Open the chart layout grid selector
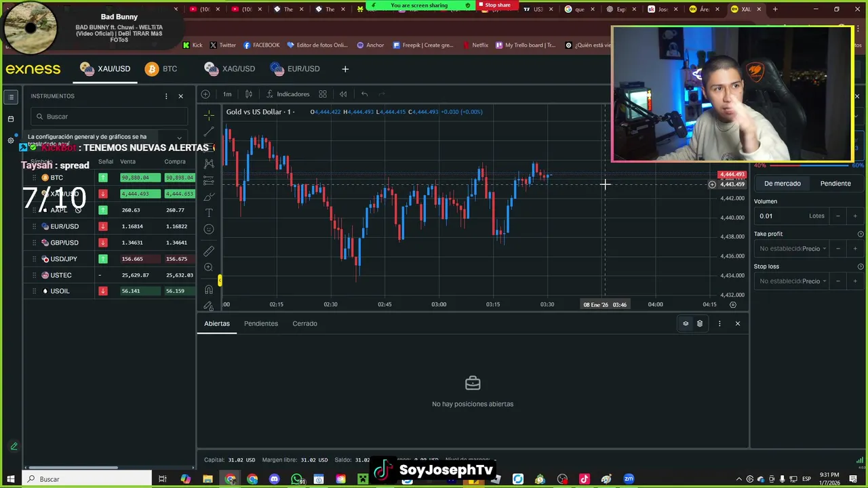Viewport: 868px width, 488px height. click(x=323, y=94)
